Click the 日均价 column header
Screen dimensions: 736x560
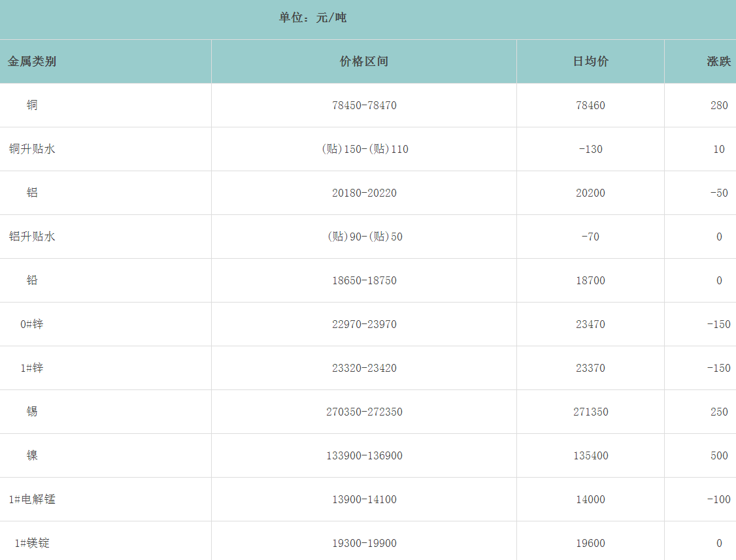590,61
